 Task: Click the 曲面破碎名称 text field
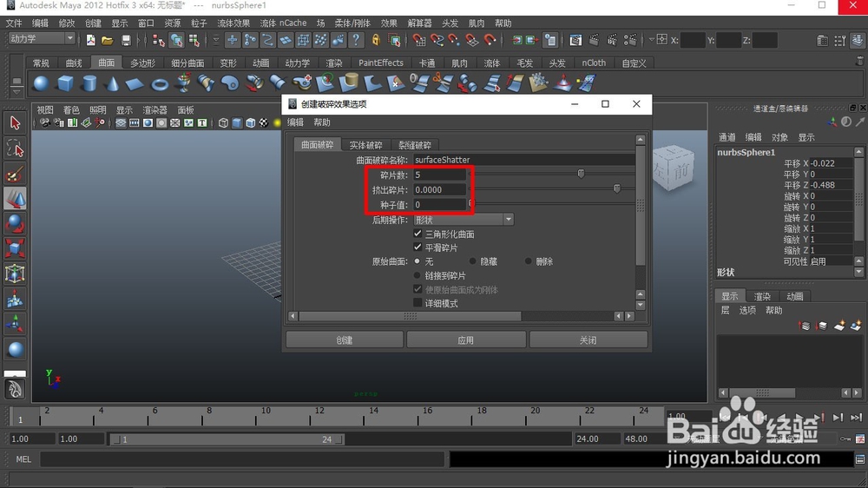523,160
